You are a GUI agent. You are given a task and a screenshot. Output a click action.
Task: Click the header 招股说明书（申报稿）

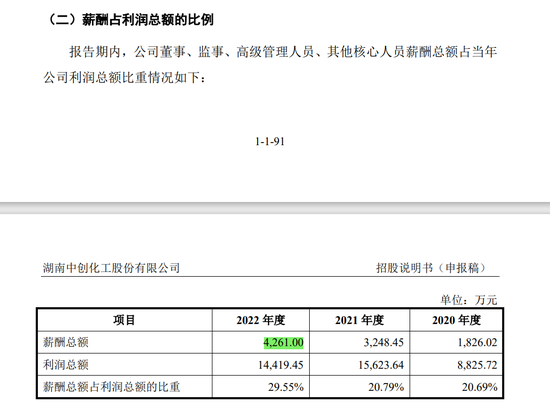point(431,268)
